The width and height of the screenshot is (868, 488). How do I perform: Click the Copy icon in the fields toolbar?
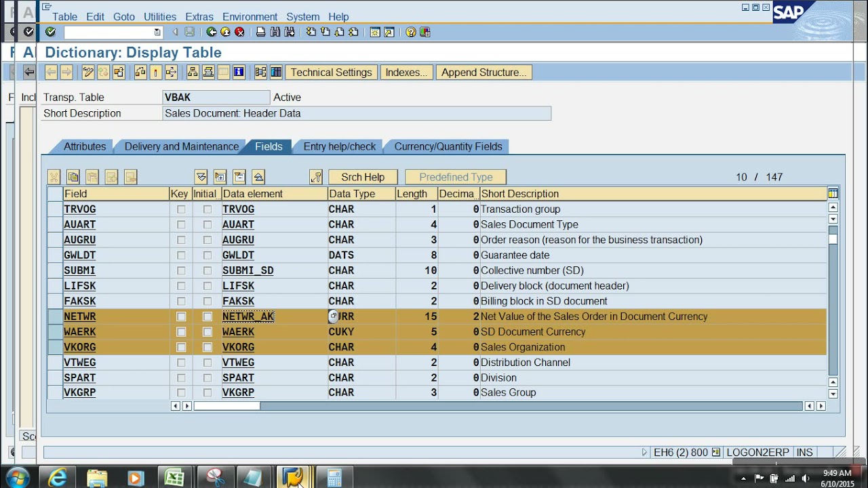[x=73, y=177]
